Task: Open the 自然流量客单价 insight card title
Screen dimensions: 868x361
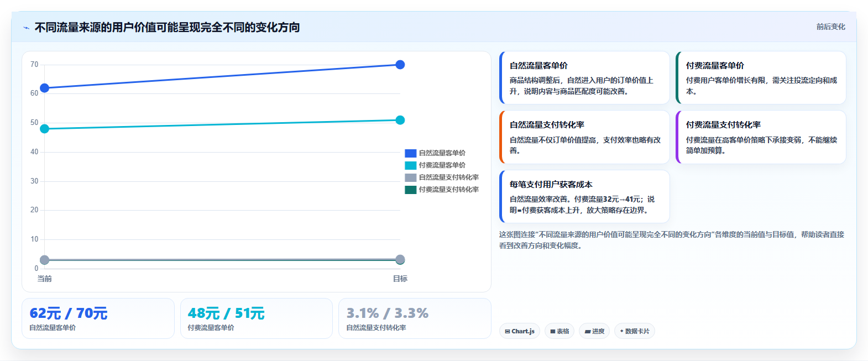Action: pos(538,66)
